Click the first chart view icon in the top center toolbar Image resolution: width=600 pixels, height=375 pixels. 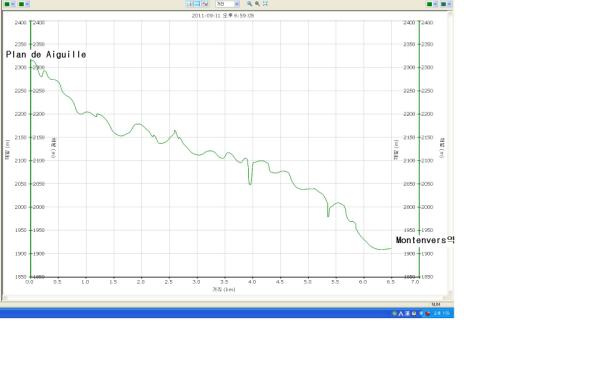[190, 4]
